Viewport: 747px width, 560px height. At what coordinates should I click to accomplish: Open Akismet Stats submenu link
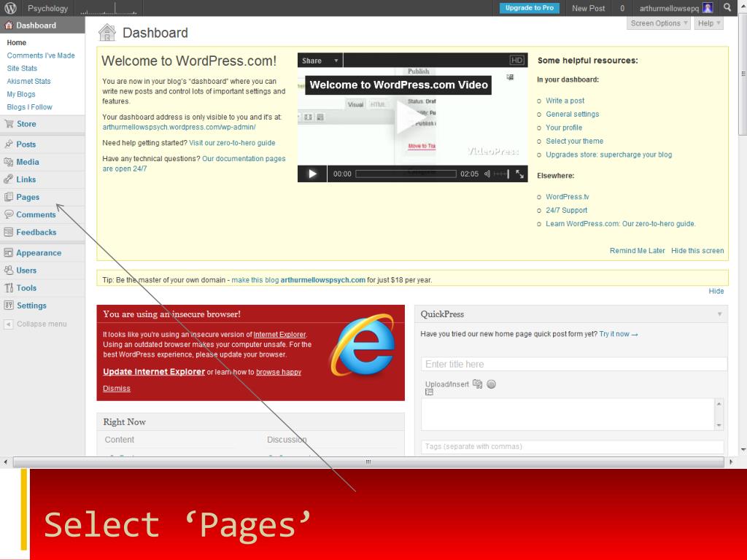coord(28,81)
